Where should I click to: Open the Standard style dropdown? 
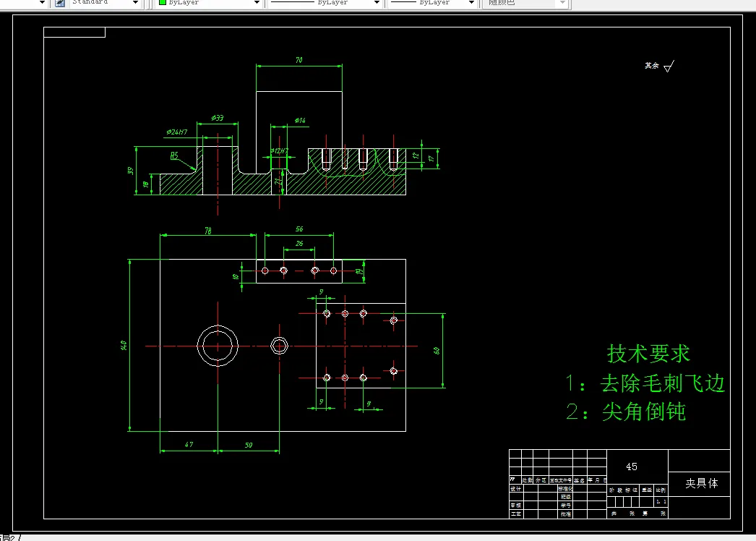point(135,2)
